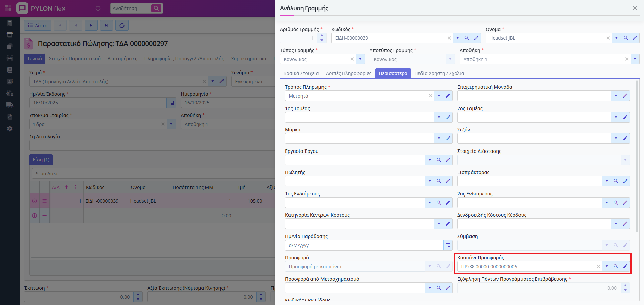Expand the Τύπος Γραμμής dropdown

(x=360, y=59)
